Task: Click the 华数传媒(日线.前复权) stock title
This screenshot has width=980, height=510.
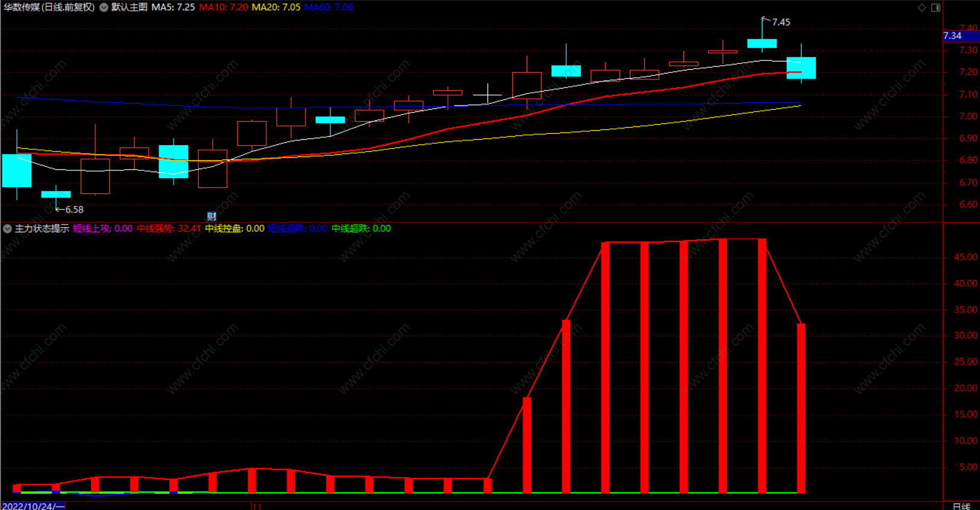Action: click(49, 7)
